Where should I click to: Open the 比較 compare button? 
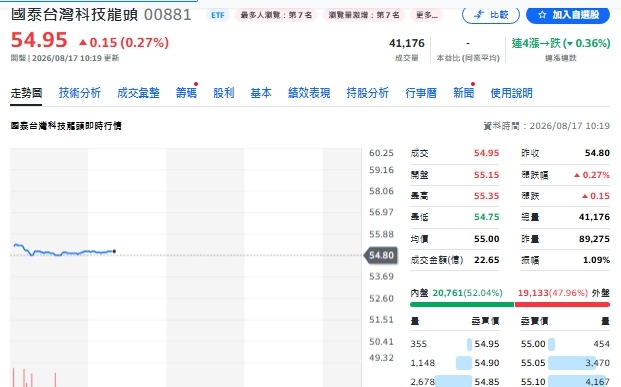pyautogui.click(x=491, y=15)
